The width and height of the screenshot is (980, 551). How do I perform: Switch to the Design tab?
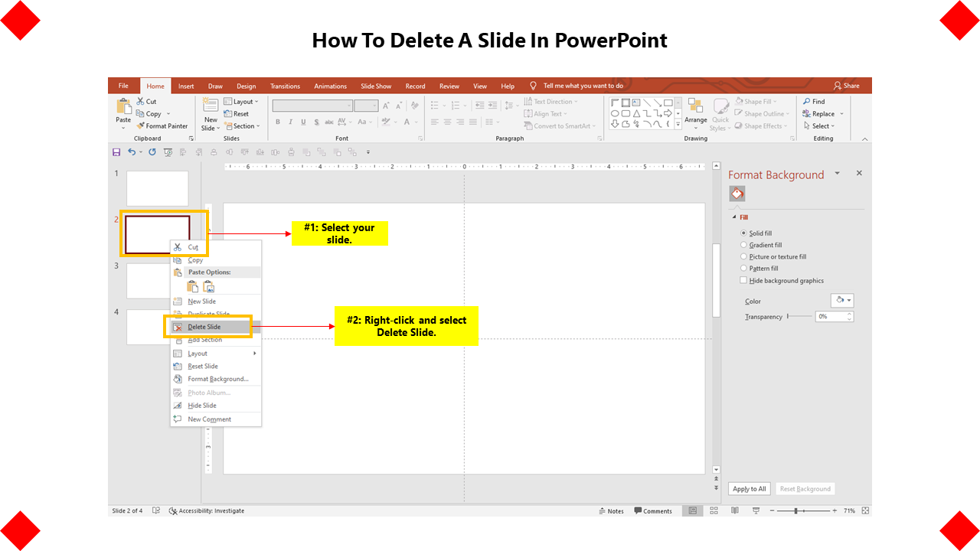tap(246, 86)
